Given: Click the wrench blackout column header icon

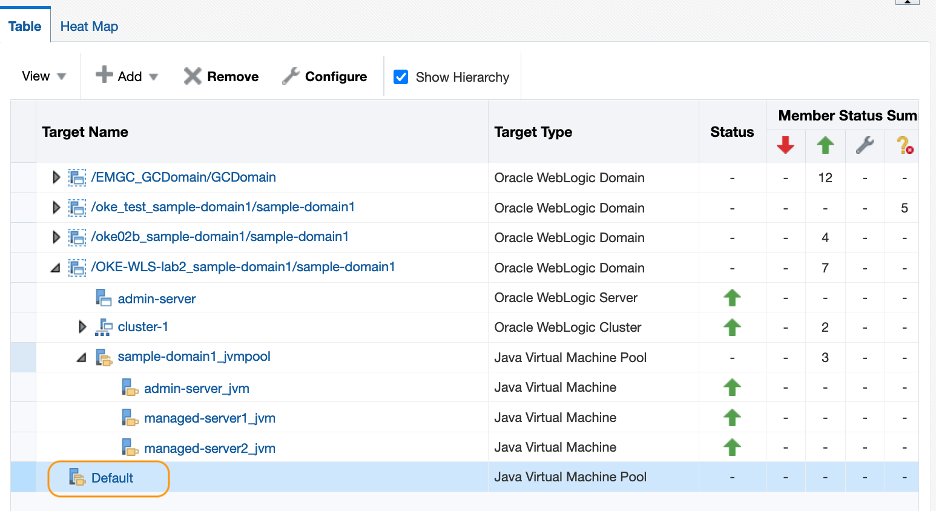Looking at the screenshot, I should coord(865,146).
